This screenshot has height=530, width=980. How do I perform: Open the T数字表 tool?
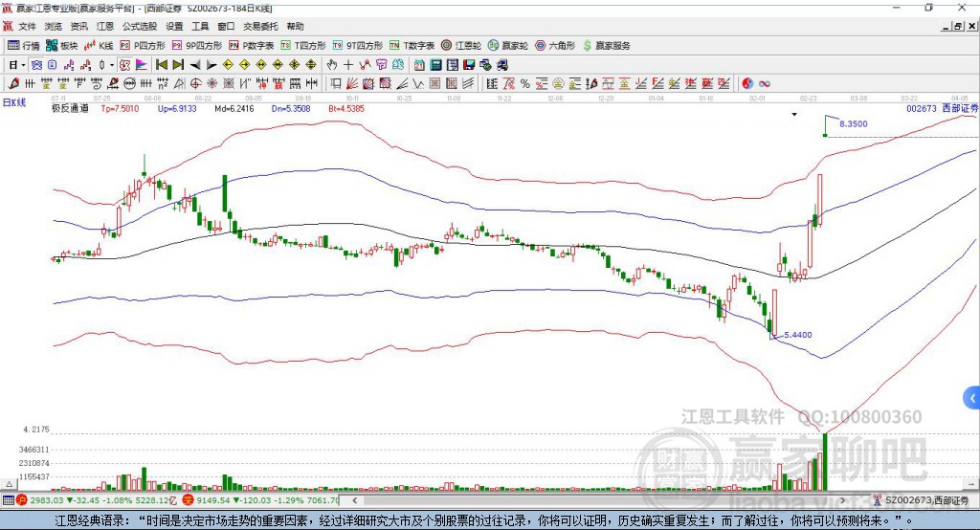(x=412, y=46)
